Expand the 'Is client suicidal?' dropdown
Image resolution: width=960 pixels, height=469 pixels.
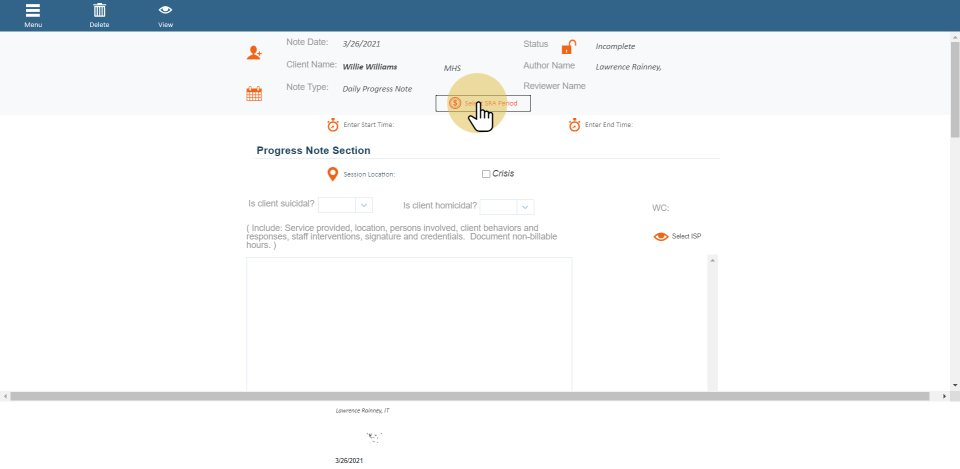click(364, 205)
